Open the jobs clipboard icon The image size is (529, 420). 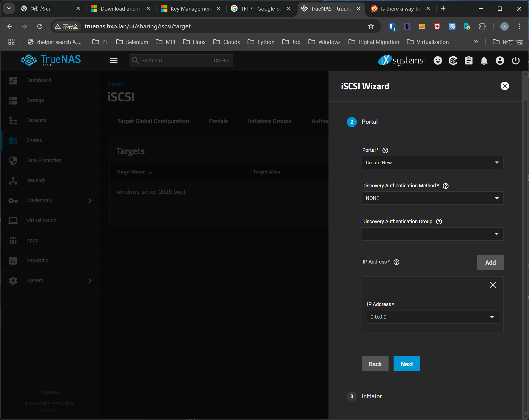469,61
